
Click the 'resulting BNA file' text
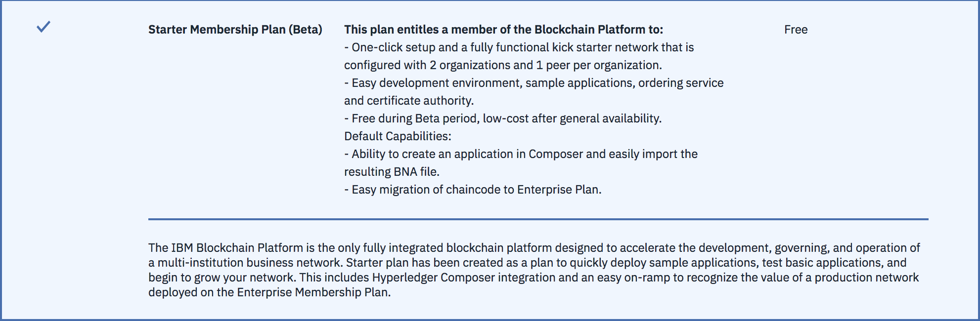point(392,172)
